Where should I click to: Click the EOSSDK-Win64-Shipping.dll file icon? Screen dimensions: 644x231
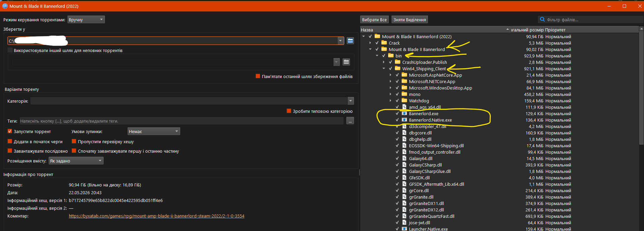pyautogui.click(x=404, y=146)
